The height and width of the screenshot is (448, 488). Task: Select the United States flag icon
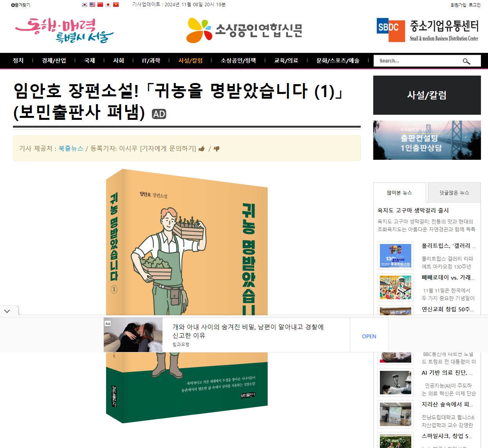point(92,5)
